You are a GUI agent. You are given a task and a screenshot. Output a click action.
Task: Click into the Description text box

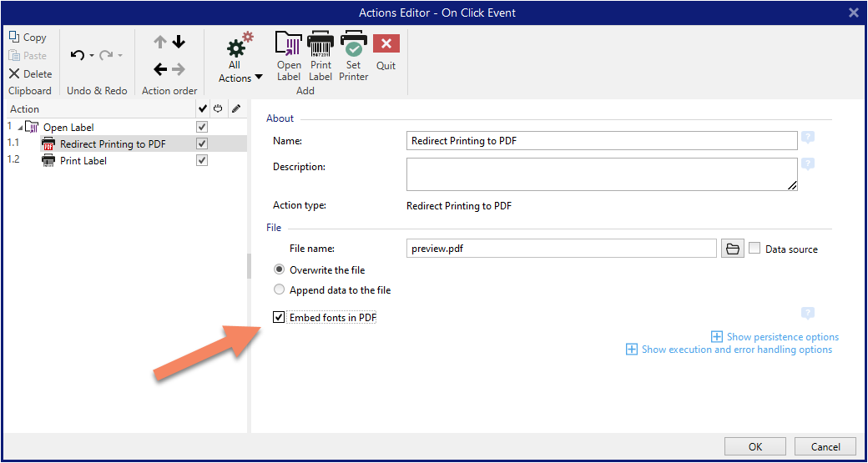point(602,174)
